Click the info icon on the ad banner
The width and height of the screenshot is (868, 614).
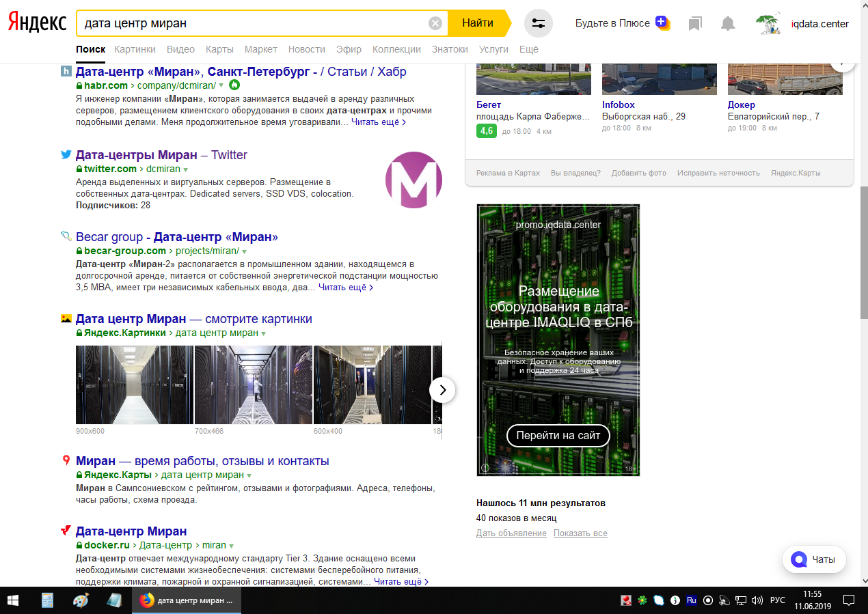click(x=485, y=468)
